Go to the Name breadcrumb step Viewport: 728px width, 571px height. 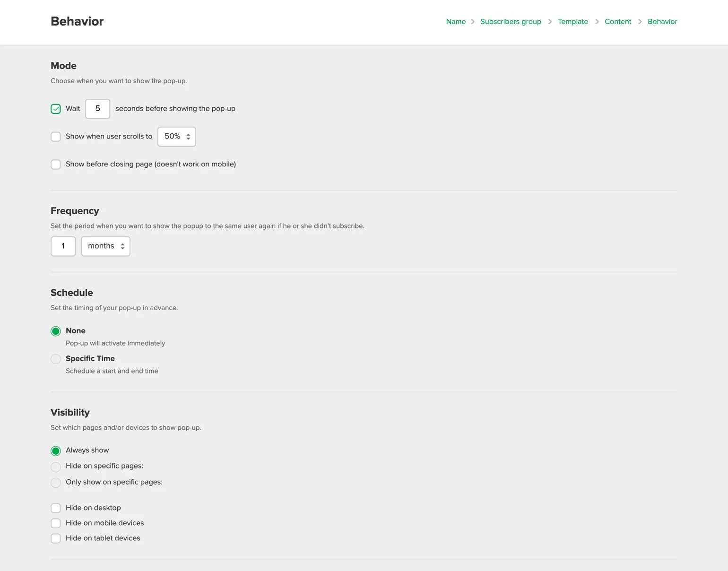point(456,22)
